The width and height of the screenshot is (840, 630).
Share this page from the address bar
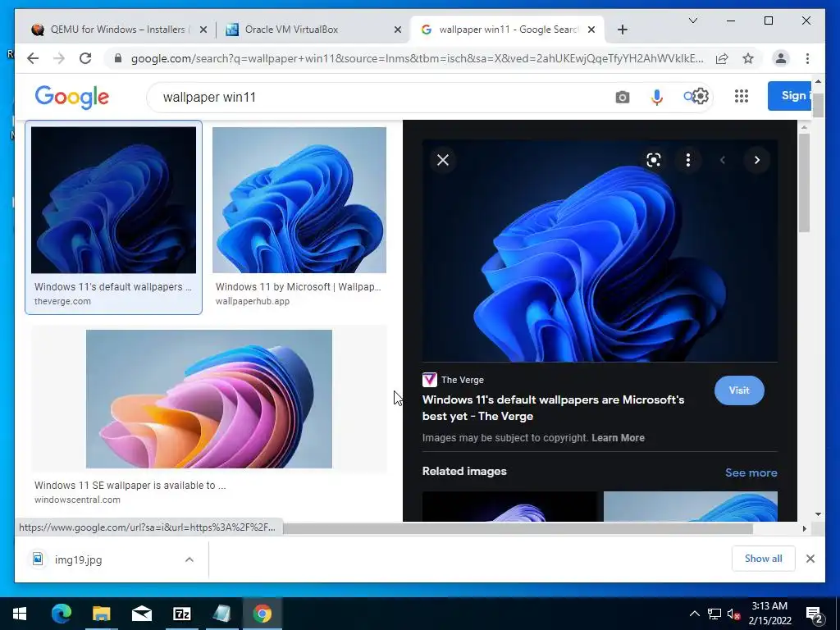tap(722, 58)
